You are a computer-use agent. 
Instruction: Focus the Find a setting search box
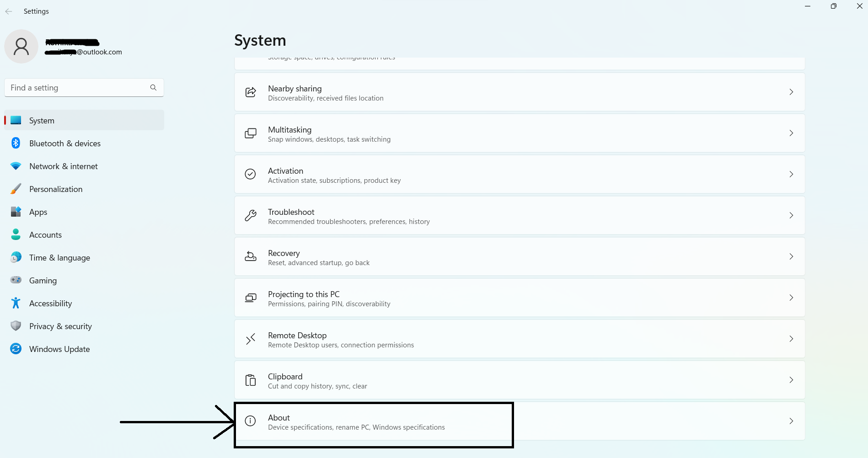coord(78,88)
